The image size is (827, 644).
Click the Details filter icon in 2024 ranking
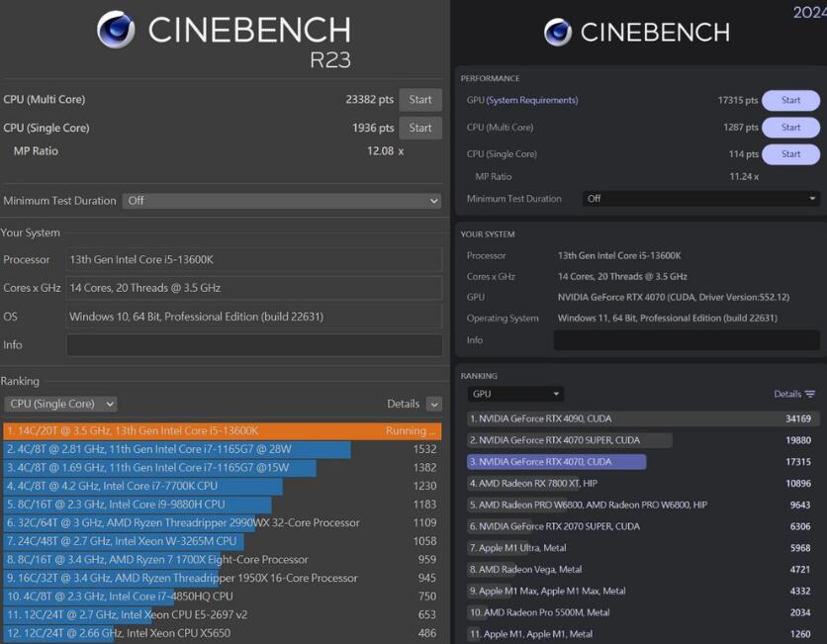810,394
